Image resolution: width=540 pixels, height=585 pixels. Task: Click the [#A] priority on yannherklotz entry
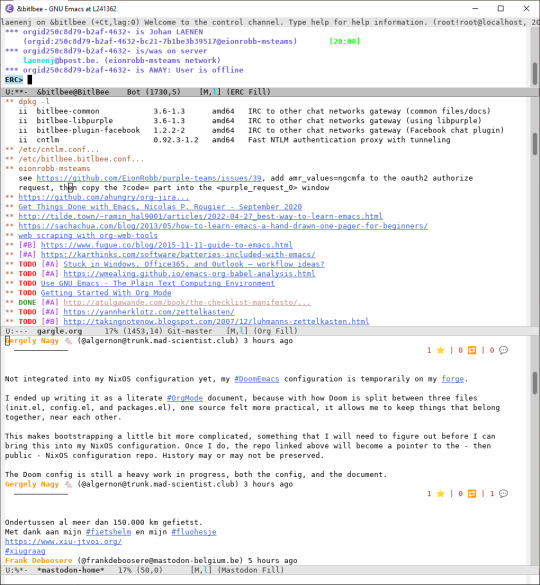click(x=50, y=312)
